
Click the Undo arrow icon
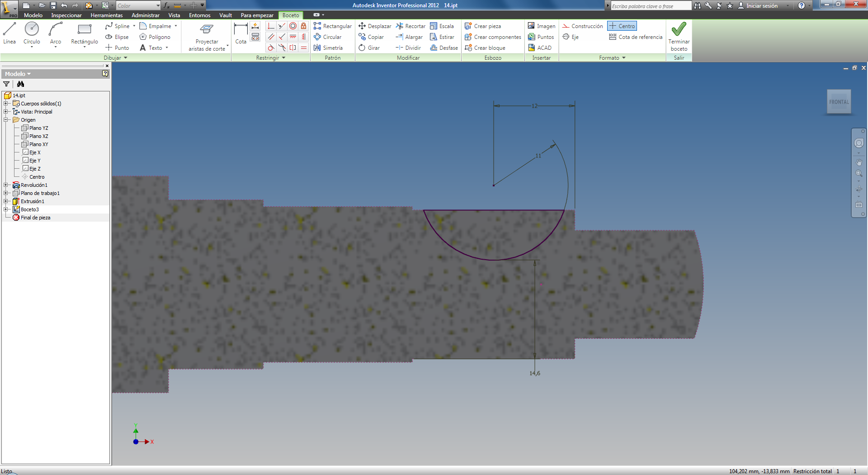point(64,5)
